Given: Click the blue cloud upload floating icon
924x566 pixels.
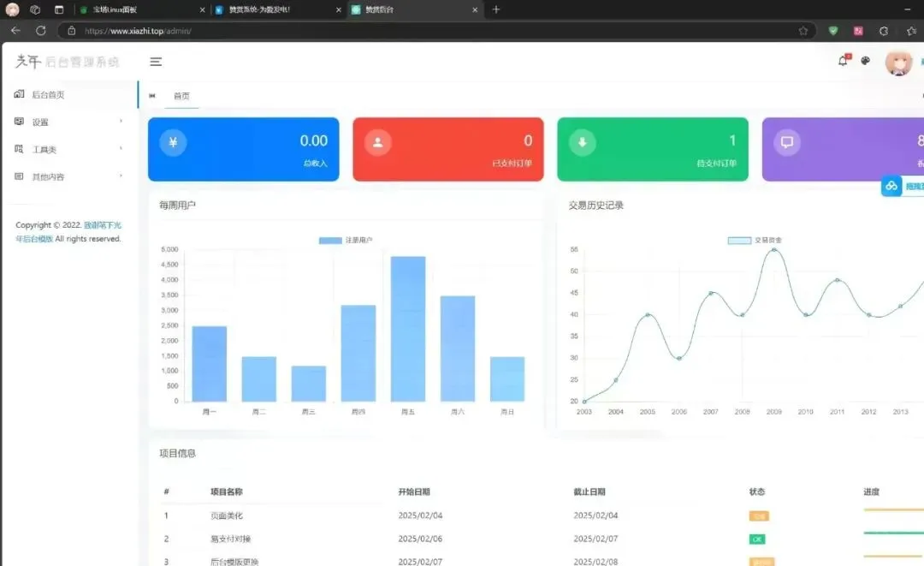Looking at the screenshot, I should (x=891, y=186).
